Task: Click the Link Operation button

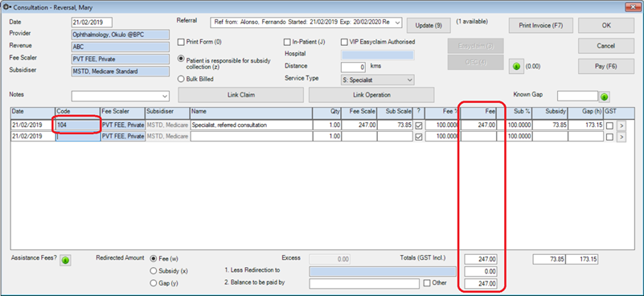Action: [x=371, y=95]
